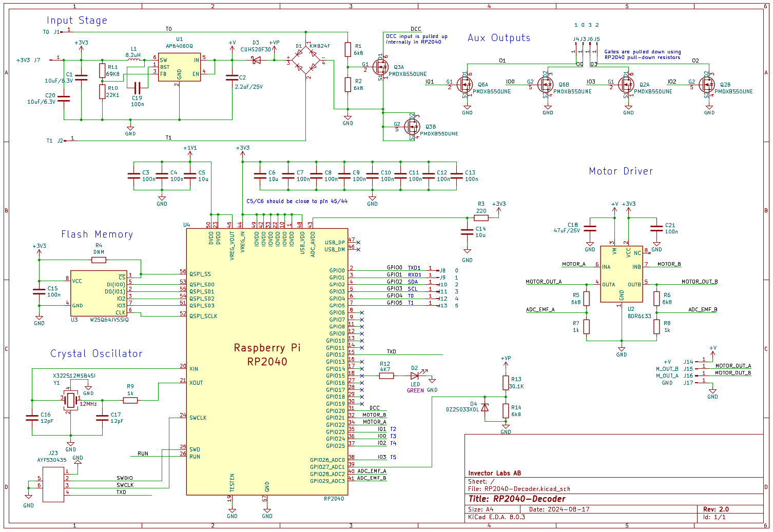Click resistor R14 6k8

pos(506,411)
